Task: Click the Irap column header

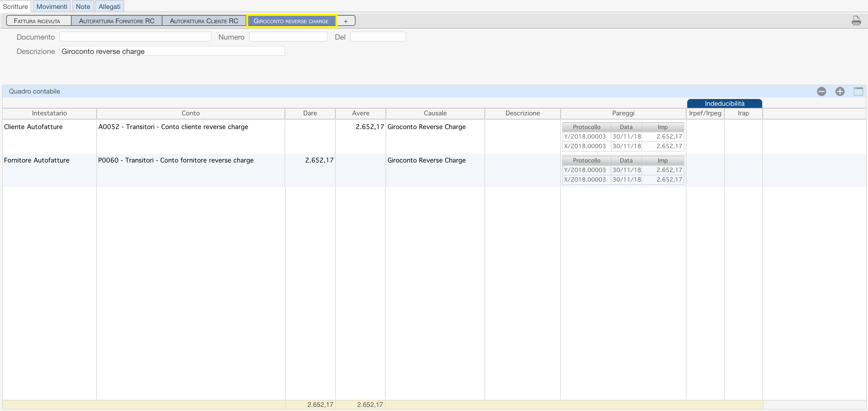Action: click(x=743, y=113)
